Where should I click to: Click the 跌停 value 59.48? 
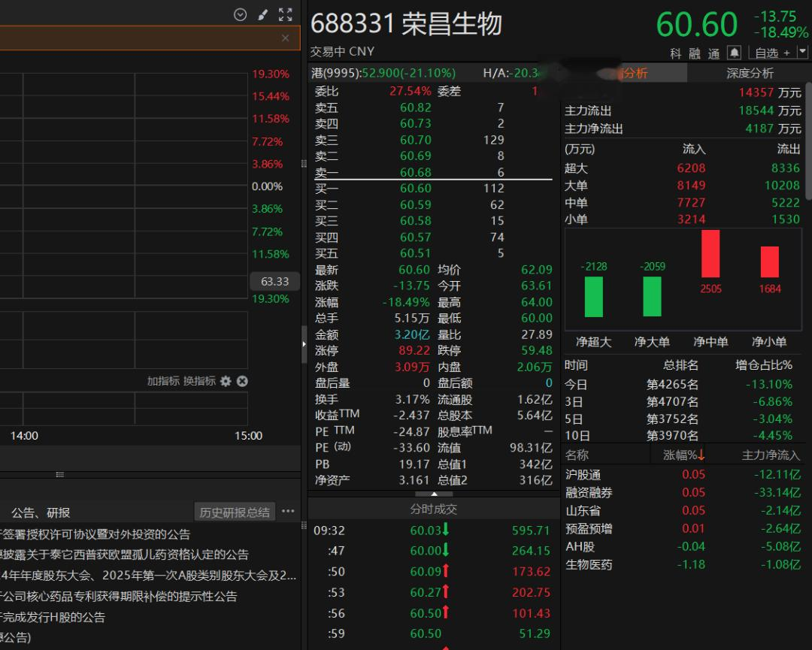pos(537,351)
